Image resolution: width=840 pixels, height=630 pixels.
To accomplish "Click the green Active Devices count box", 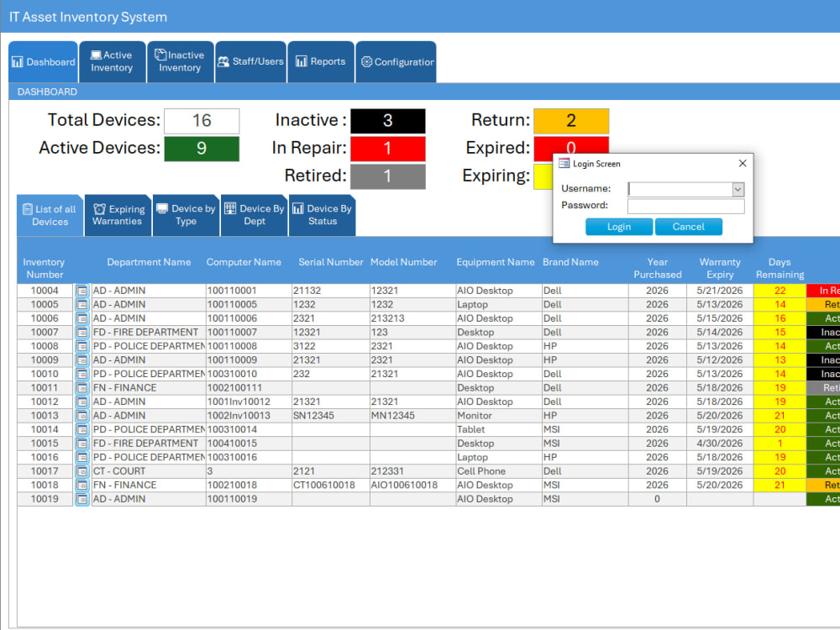I will point(202,149).
